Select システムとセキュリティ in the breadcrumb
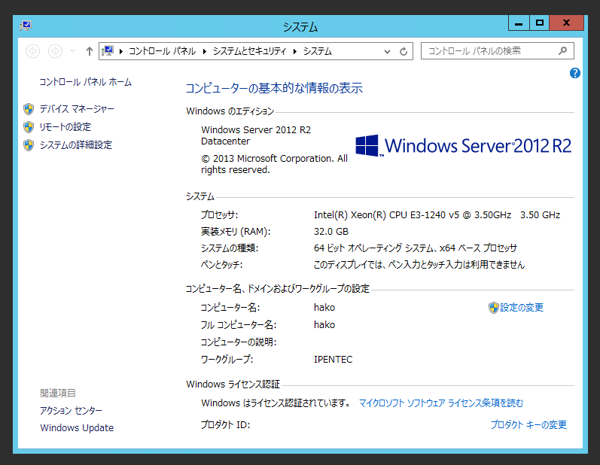 (249, 51)
